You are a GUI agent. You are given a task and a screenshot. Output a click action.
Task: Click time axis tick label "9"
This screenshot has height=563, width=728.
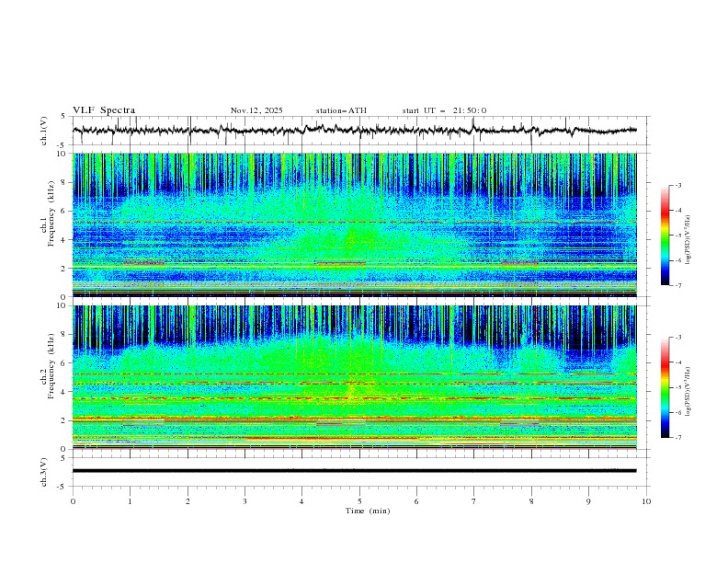tap(588, 501)
